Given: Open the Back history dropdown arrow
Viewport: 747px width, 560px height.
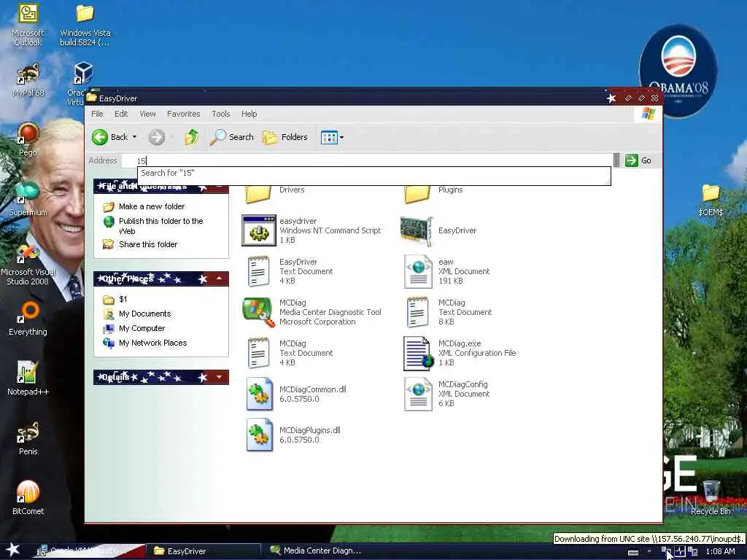Looking at the screenshot, I should tap(134, 137).
